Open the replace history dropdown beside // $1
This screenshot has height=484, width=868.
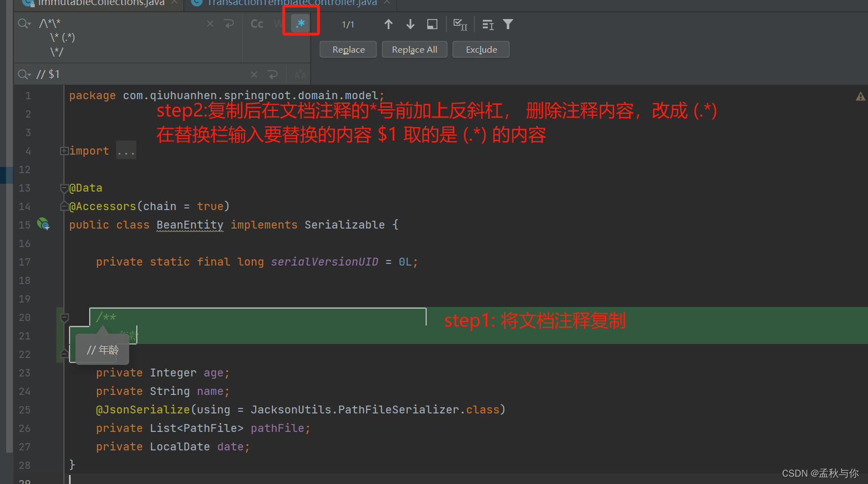click(24, 74)
